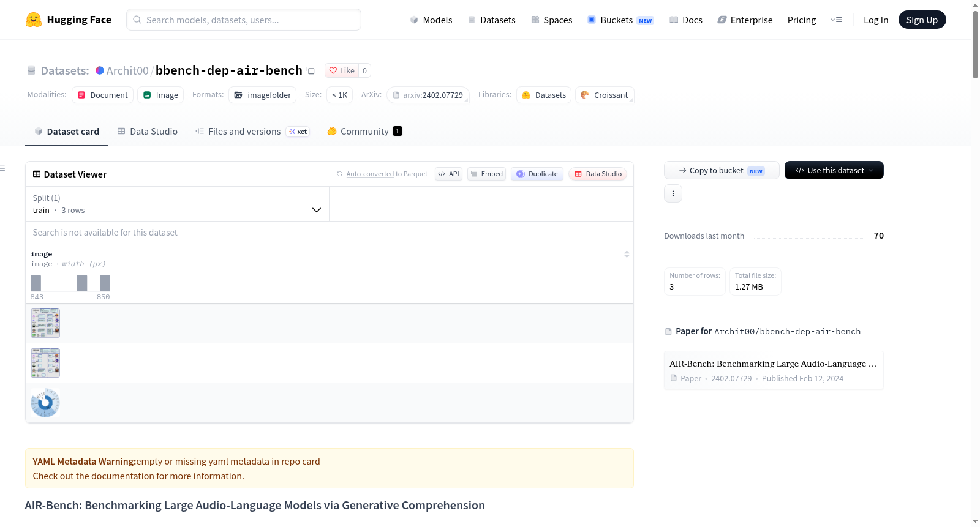Click the Hugging Face logo icon
Screen dimensions: 980x527
pos(34,20)
